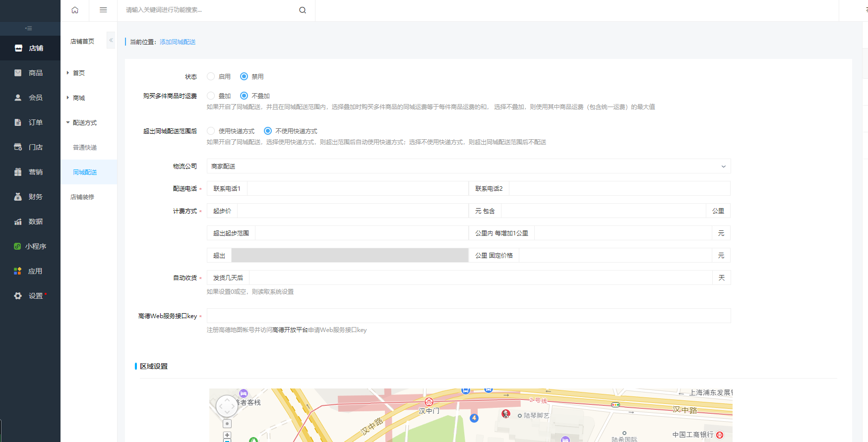
Task: Collapse the 配送方式 tree item
Action: tap(84, 123)
